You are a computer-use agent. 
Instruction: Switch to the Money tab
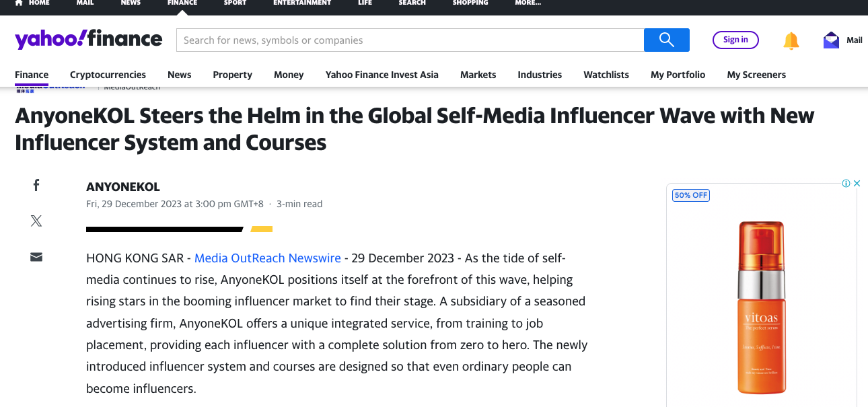pos(289,75)
